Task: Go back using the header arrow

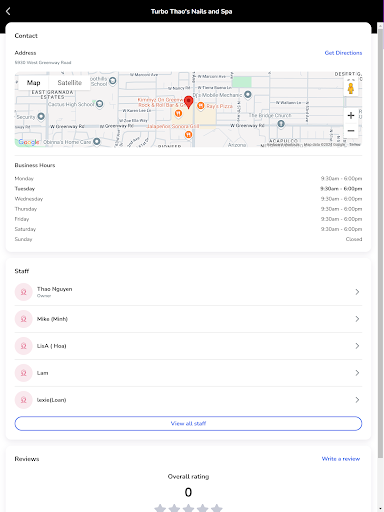Action: click(8, 11)
